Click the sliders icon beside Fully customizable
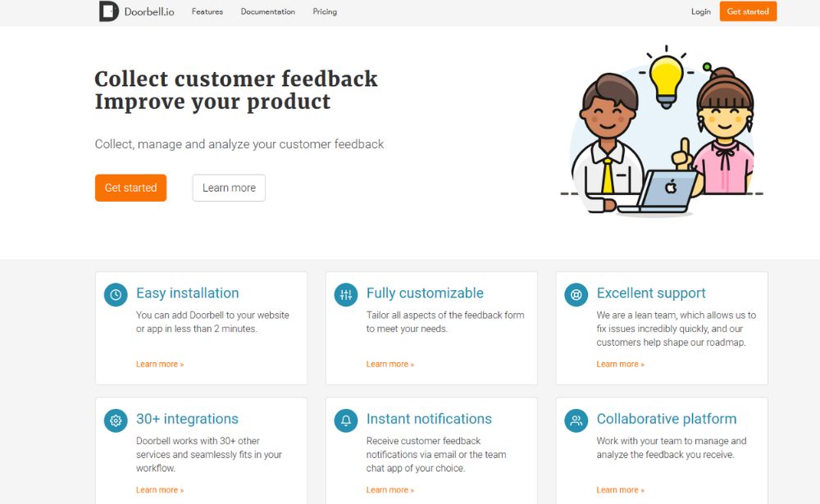The width and height of the screenshot is (820, 504). point(346,295)
